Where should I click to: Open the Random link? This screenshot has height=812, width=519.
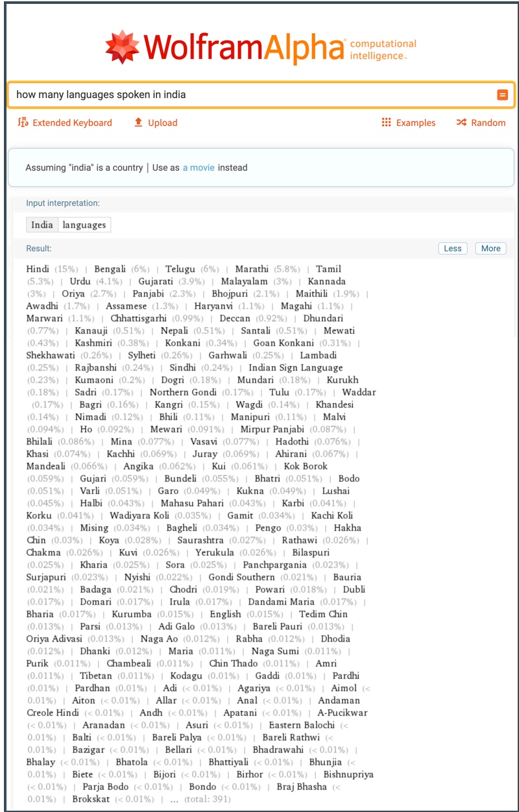(x=488, y=123)
